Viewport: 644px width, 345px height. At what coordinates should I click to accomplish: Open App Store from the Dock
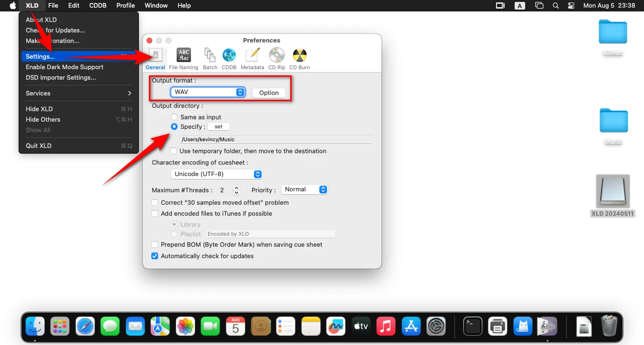pos(411,326)
